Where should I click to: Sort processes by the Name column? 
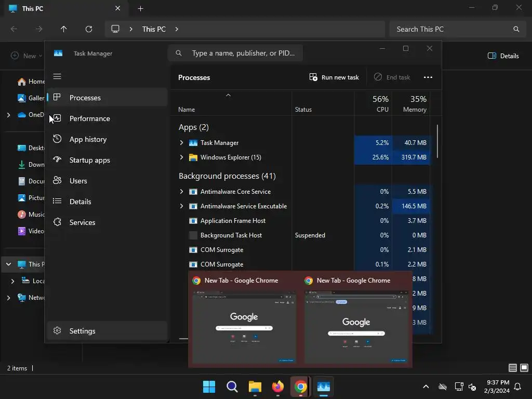click(x=187, y=110)
